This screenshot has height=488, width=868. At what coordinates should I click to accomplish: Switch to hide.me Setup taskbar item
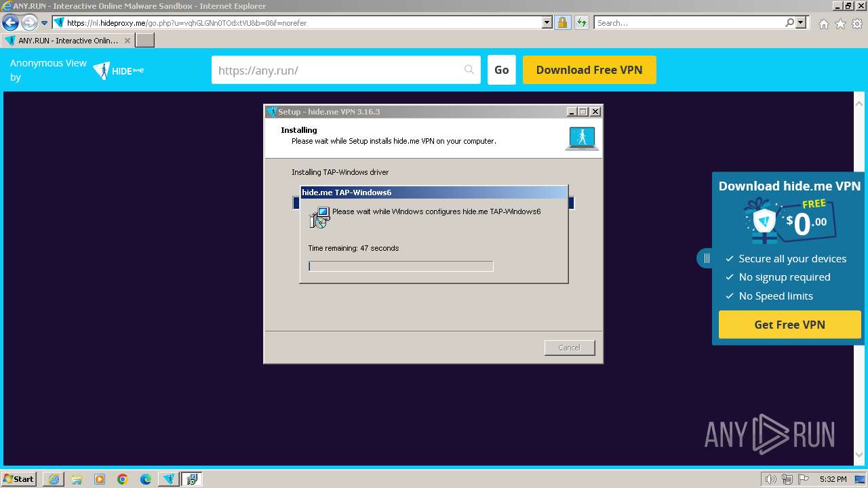tap(169, 479)
